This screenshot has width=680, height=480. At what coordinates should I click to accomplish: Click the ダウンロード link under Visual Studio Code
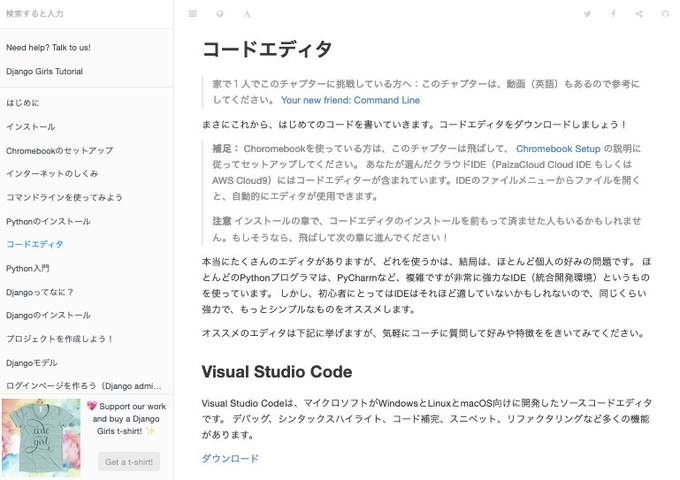tap(230, 458)
